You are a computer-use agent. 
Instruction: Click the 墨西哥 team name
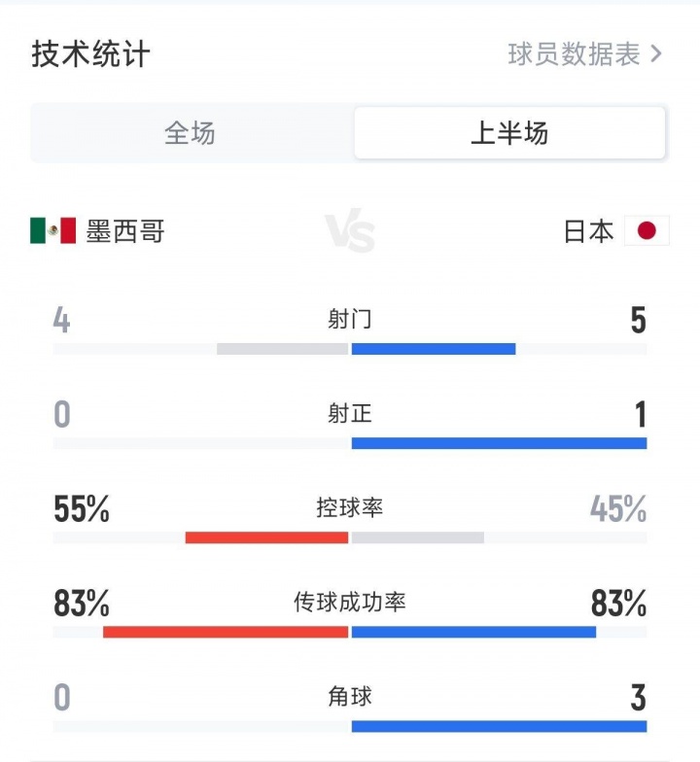pos(125,230)
